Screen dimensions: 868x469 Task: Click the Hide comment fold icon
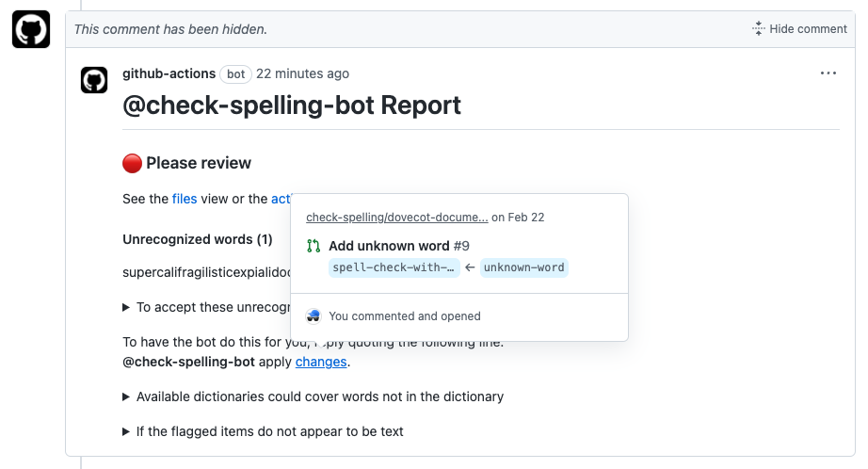759,29
